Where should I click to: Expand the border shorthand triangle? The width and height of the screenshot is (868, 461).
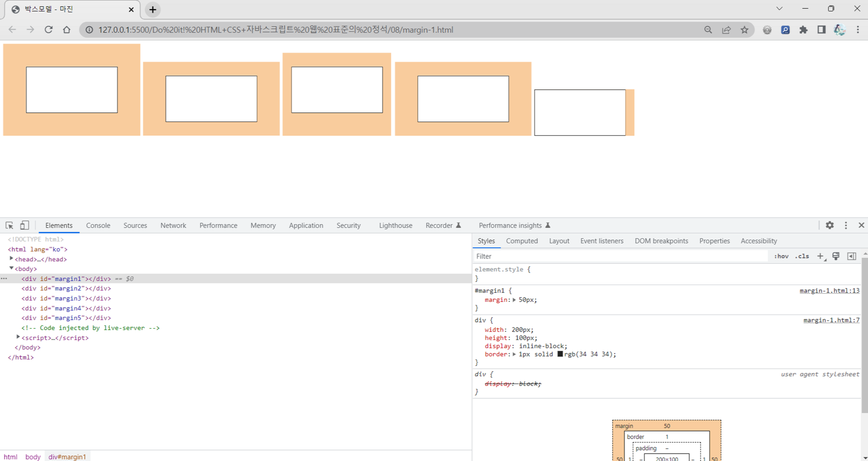[514, 354]
